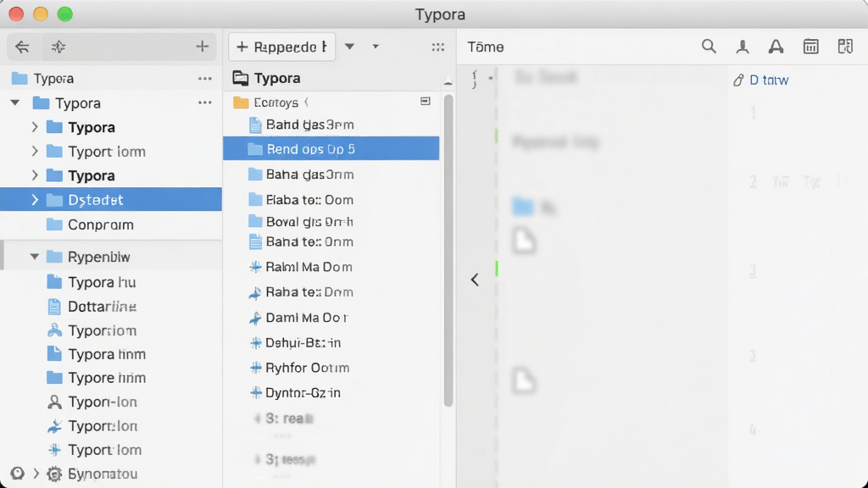Click the link icon beside D tatw
Viewport: 868px width, 488px height.
click(738, 80)
